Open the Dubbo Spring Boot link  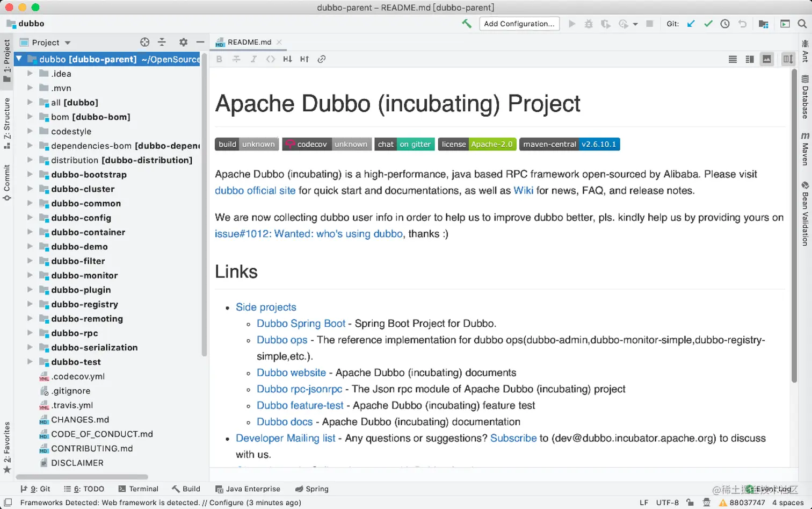click(301, 324)
